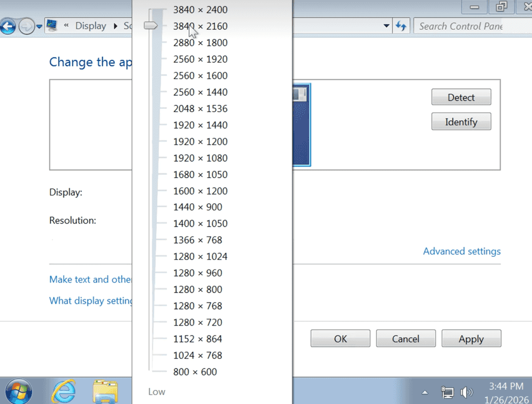Open the Advanced settings link
The width and height of the screenshot is (532, 404).
coord(461,251)
